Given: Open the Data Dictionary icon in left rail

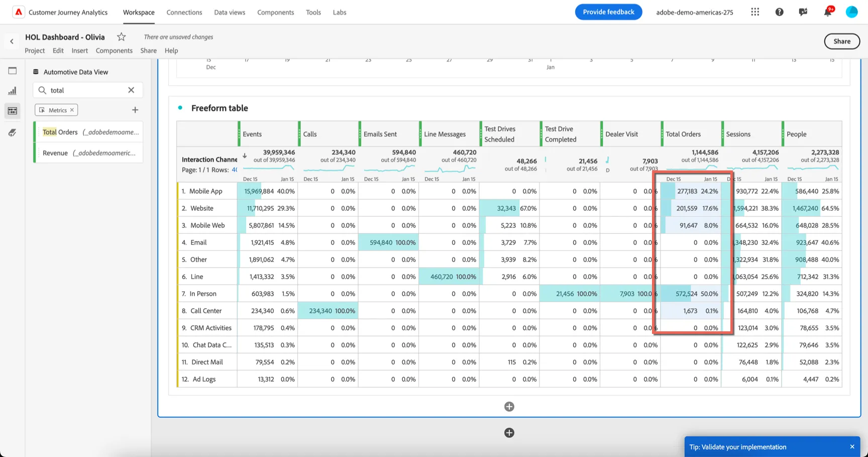Looking at the screenshot, I should [13, 133].
